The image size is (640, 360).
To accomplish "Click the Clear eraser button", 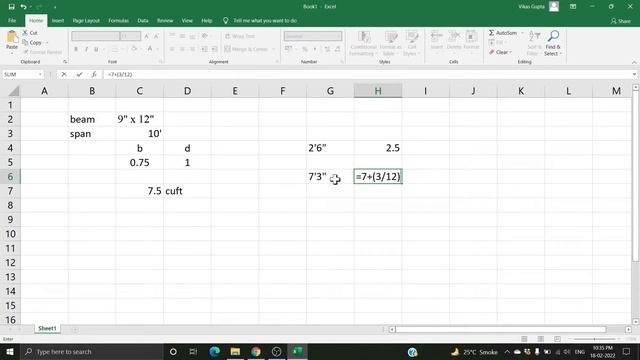I will [x=500, y=52].
